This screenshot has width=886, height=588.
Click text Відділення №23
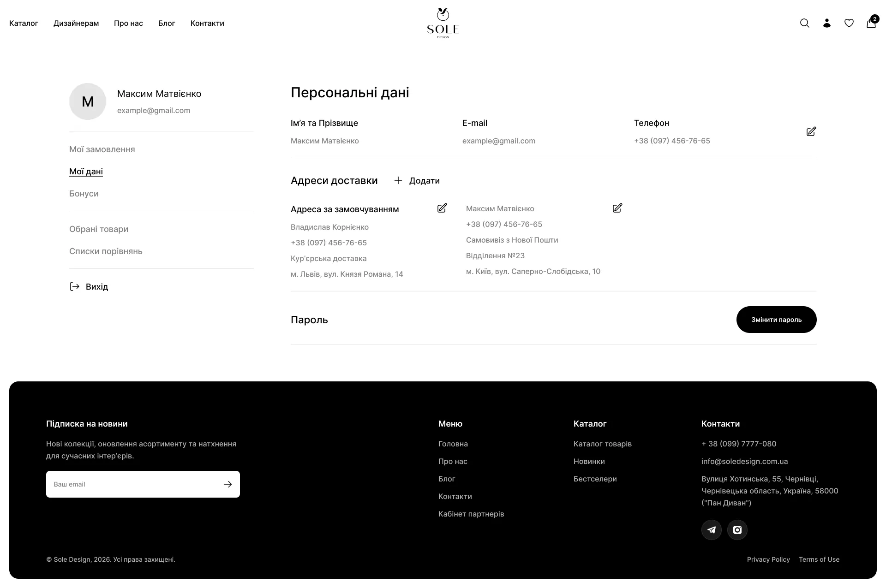tap(495, 255)
